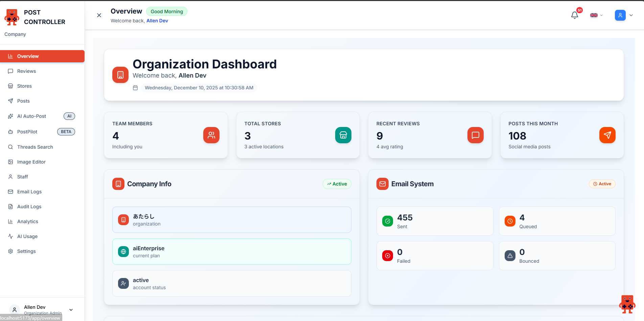644x321 pixels.
Task: Click the red robot mascot chat icon
Action: [x=627, y=304]
